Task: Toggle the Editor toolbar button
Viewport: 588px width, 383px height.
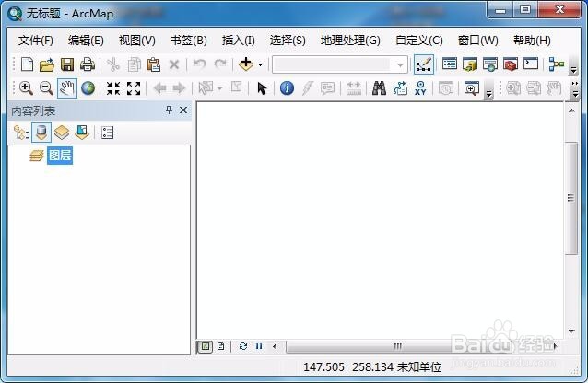Action: 424,64
